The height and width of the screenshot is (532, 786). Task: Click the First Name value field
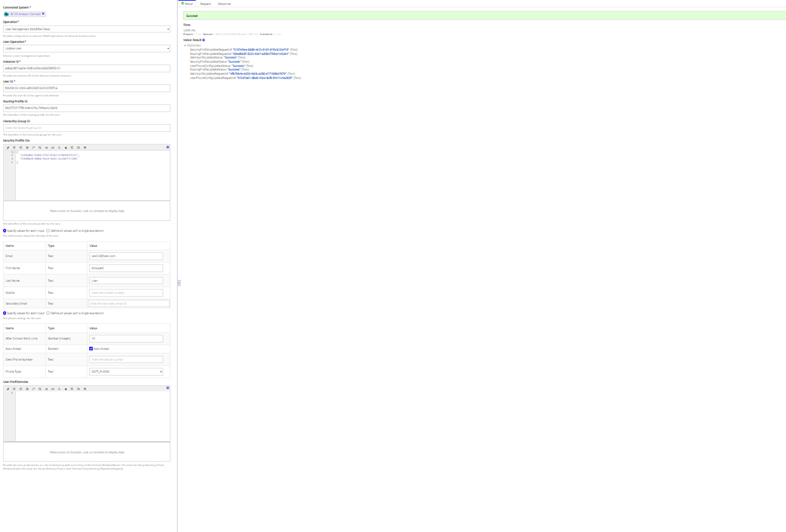126,268
